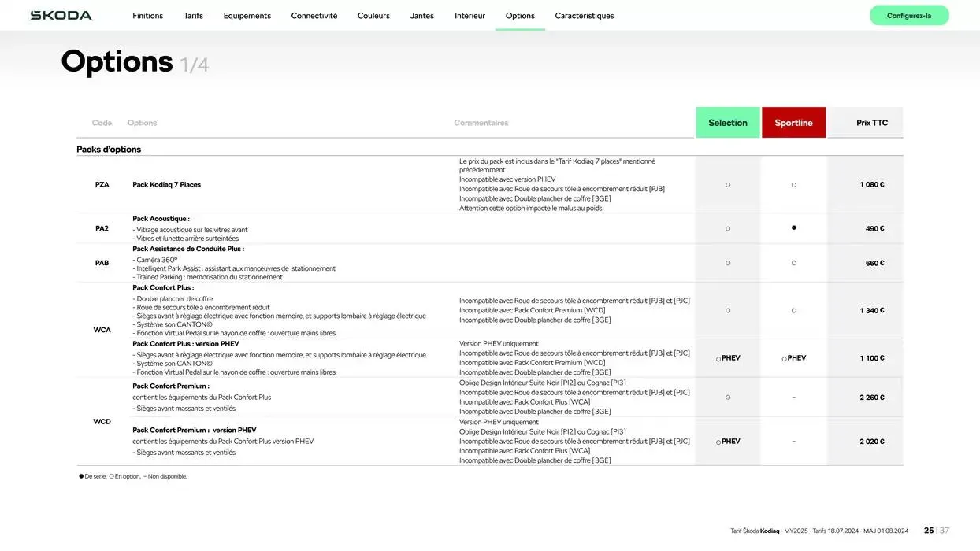Image resolution: width=980 pixels, height=551 pixels.
Task: Switch to the Tarifs tab
Action: pyautogui.click(x=193, y=16)
